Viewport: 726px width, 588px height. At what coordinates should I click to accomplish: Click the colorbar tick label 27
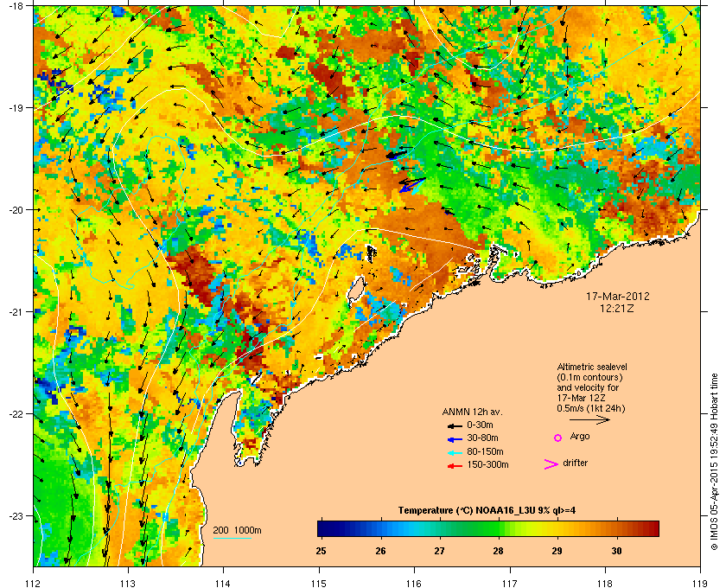click(x=439, y=552)
